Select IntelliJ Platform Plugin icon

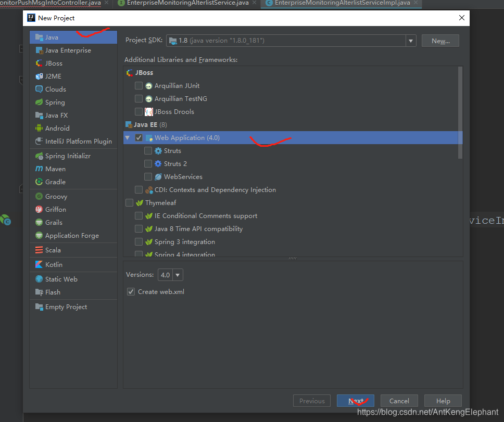[x=39, y=142]
